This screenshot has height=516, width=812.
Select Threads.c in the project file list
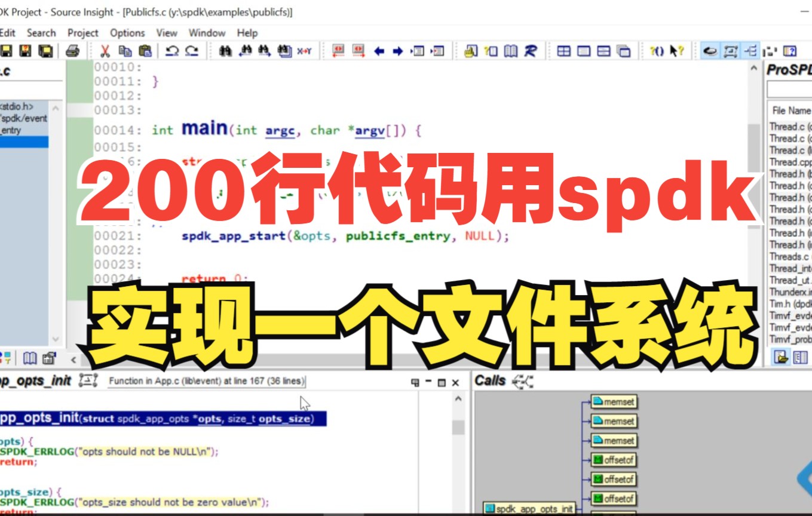pyautogui.click(x=790, y=256)
